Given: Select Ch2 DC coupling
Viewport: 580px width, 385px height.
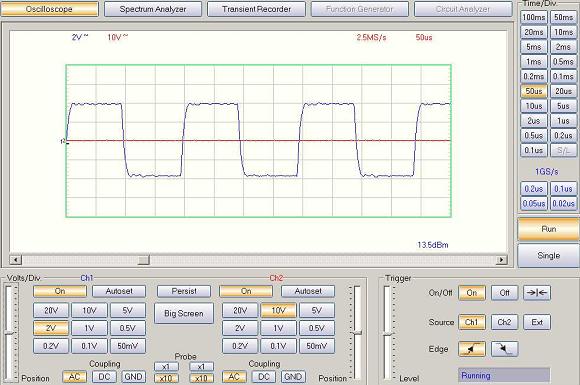Looking at the screenshot, I should (x=264, y=377).
